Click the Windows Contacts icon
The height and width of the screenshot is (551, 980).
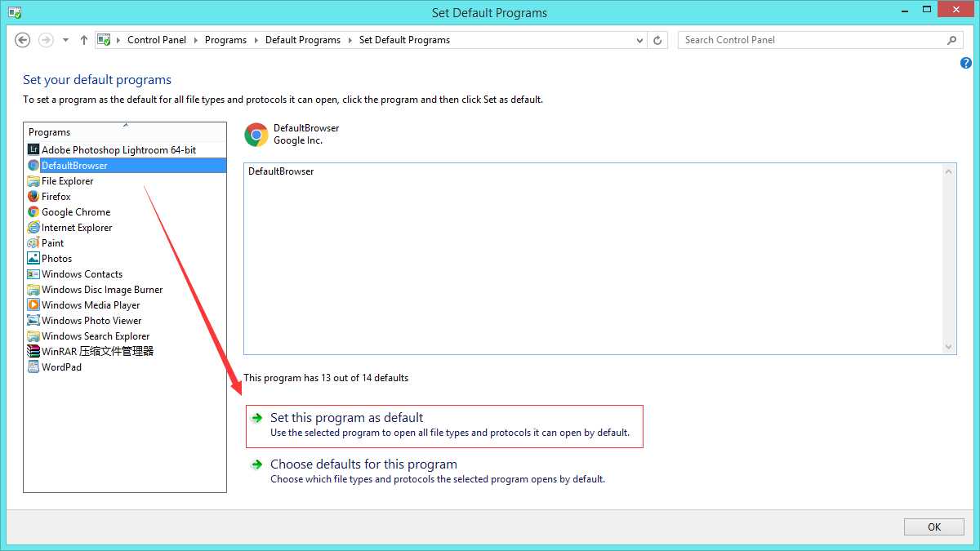pyautogui.click(x=33, y=274)
